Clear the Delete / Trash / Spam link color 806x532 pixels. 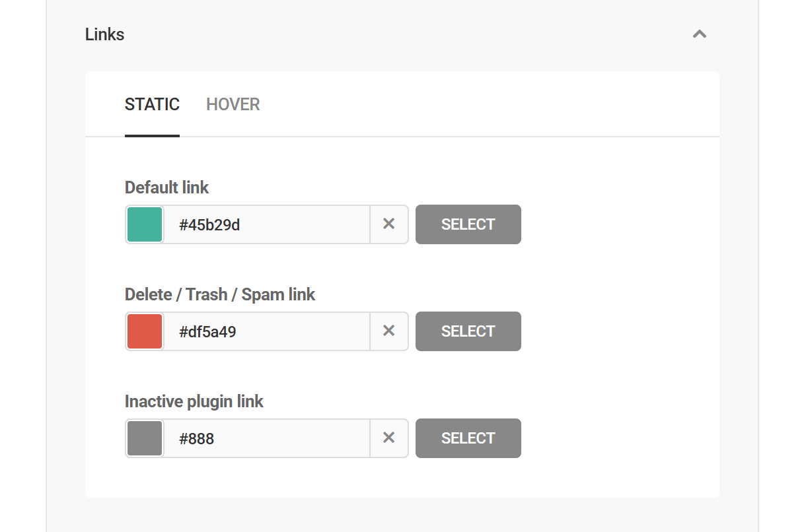tap(389, 331)
